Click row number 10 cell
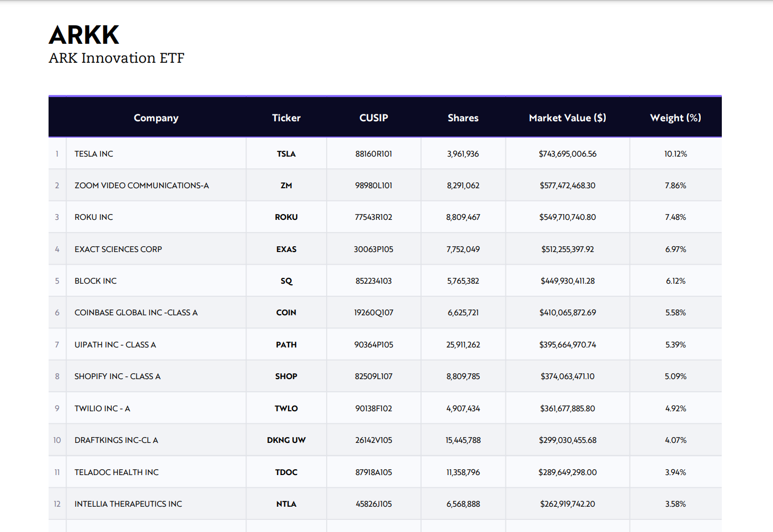 [x=57, y=440]
